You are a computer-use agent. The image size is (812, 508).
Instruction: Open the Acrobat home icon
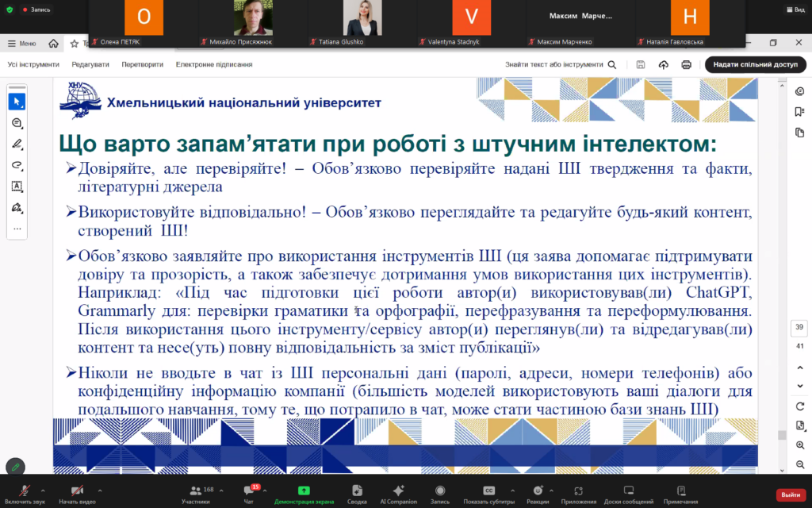pyautogui.click(x=53, y=43)
